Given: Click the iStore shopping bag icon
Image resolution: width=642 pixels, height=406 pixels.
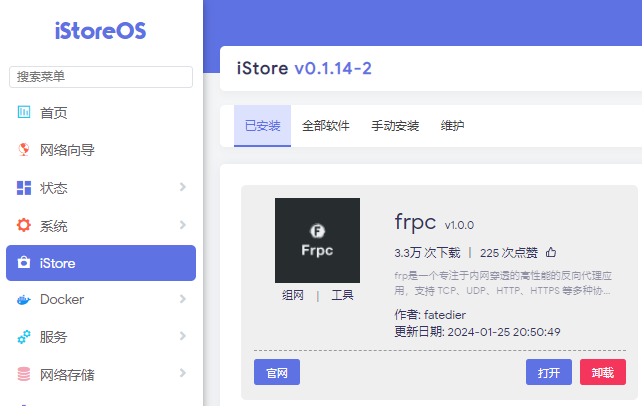Looking at the screenshot, I should coord(24,262).
